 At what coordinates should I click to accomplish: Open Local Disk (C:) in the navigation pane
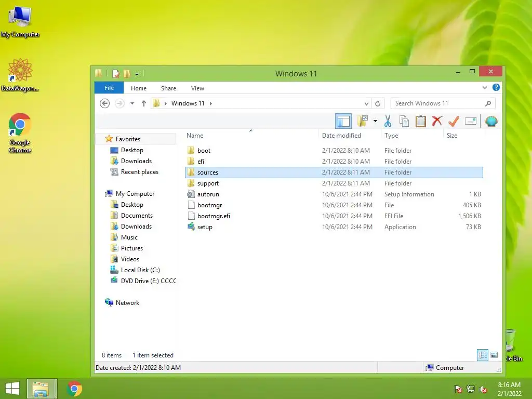140,270
